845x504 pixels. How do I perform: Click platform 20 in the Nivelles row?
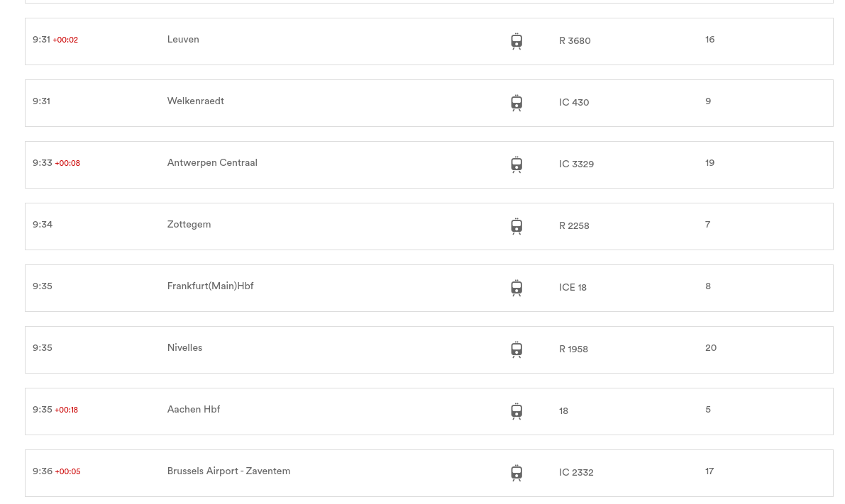point(711,348)
